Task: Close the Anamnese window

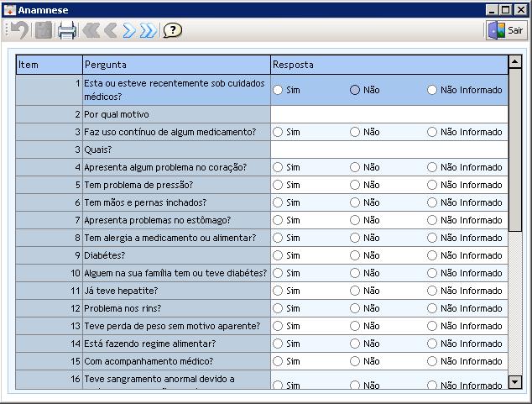Action: [x=520, y=10]
